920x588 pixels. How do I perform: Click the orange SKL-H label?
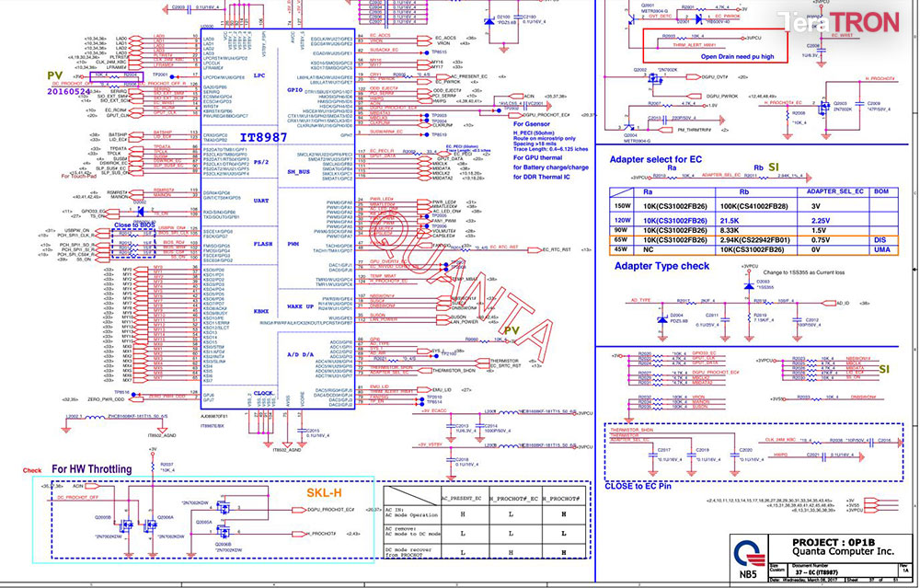[x=324, y=493]
